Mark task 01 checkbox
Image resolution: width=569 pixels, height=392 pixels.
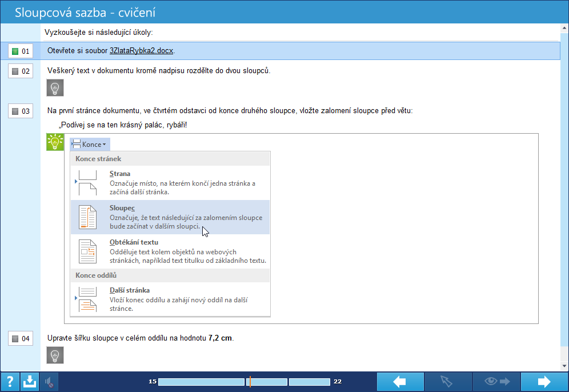(x=21, y=51)
